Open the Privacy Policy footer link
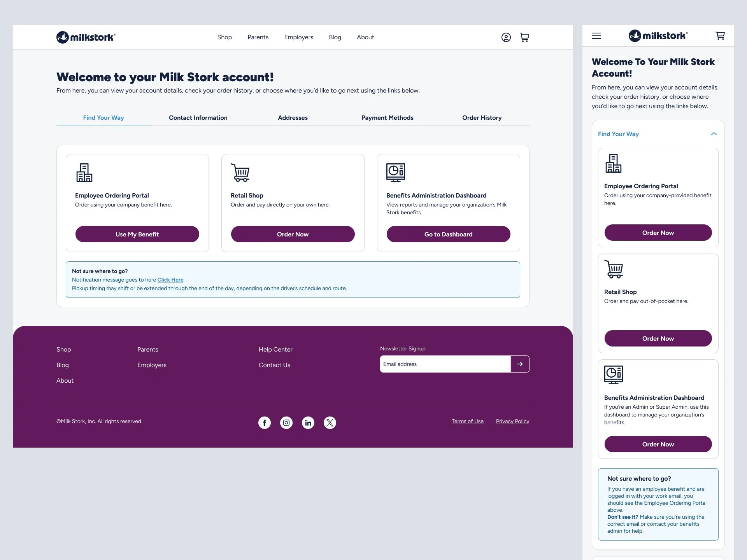Viewport: 747px width, 560px height. [x=512, y=421]
